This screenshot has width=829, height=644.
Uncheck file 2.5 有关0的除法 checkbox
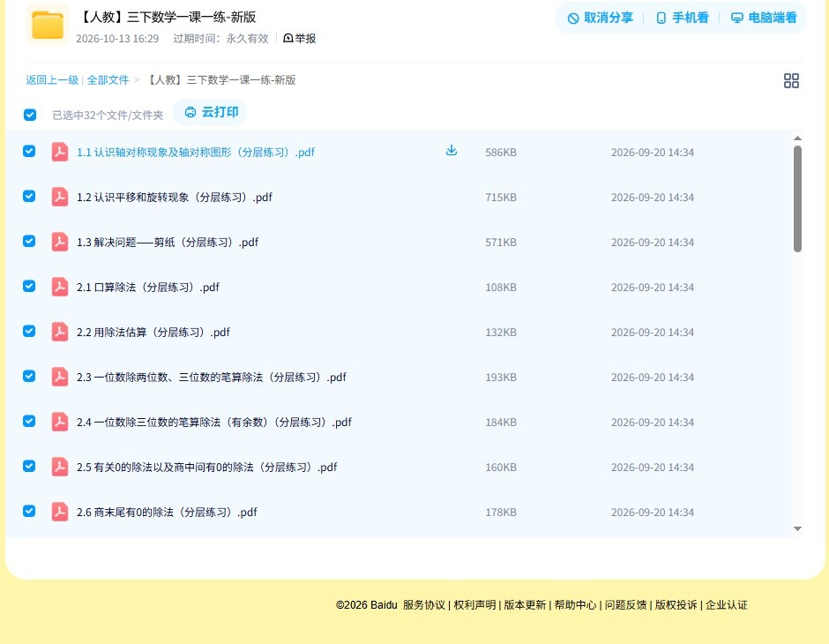click(29, 466)
